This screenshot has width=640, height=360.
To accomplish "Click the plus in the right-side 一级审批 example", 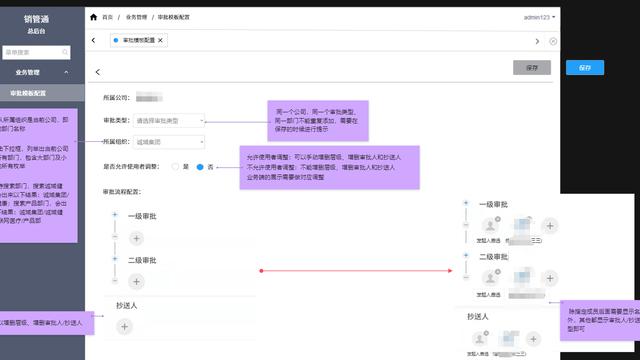I will tap(550, 226).
